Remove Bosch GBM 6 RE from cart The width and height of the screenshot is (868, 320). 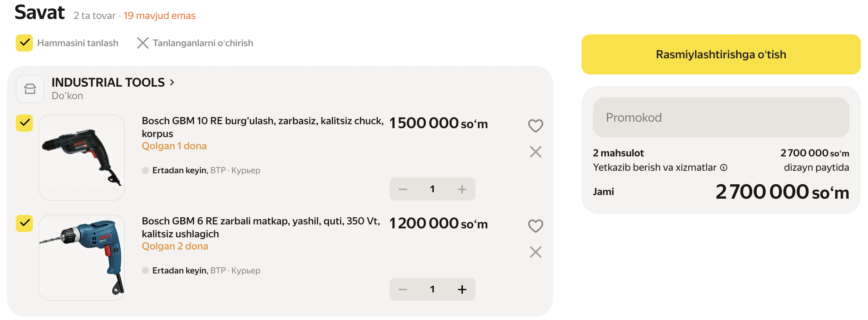click(x=535, y=252)
